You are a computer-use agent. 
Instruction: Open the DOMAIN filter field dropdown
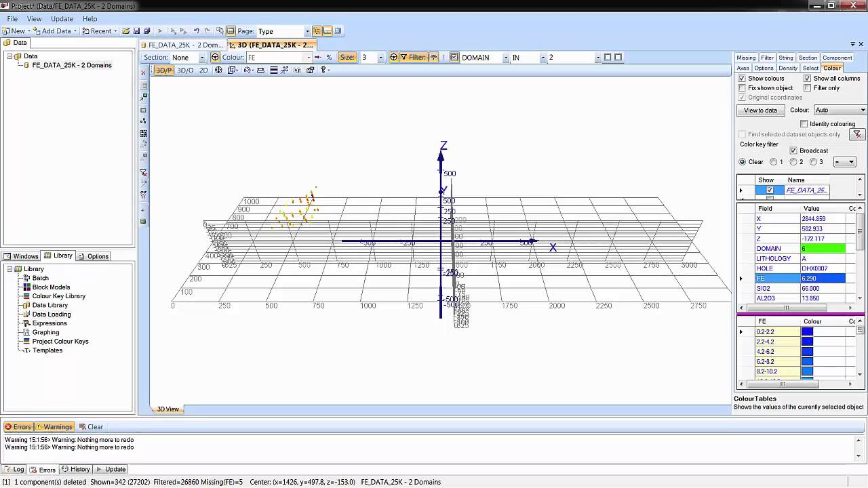506,58
